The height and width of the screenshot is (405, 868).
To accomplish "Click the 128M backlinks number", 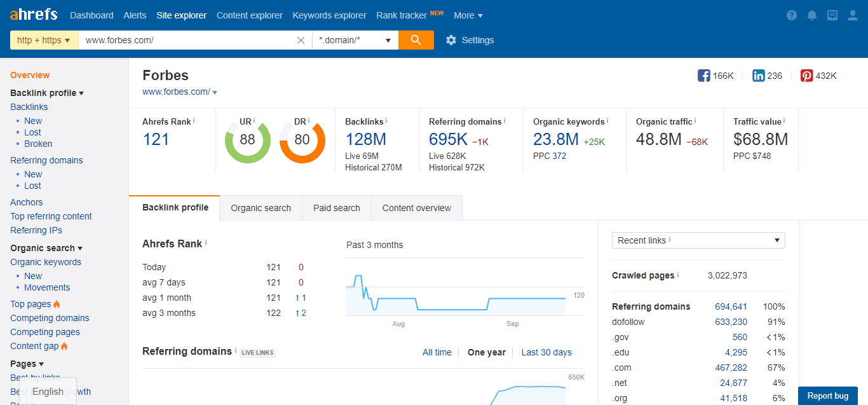I will [366, 139].
